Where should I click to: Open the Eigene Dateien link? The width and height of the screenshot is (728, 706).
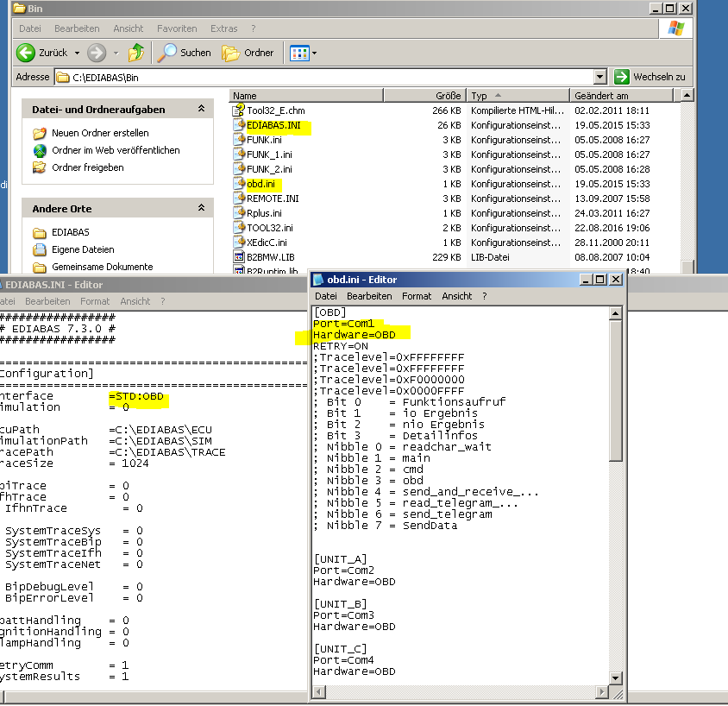(x=83, y=249)
